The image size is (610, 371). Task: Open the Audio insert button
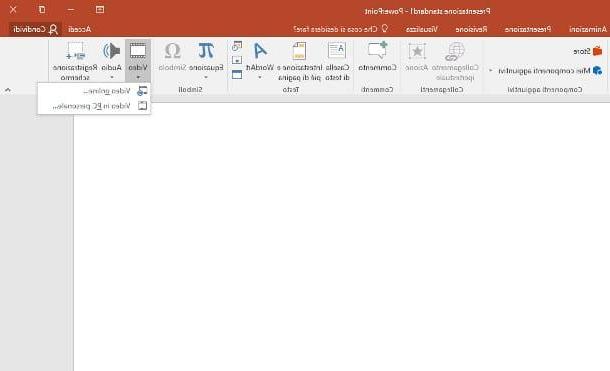112,60
